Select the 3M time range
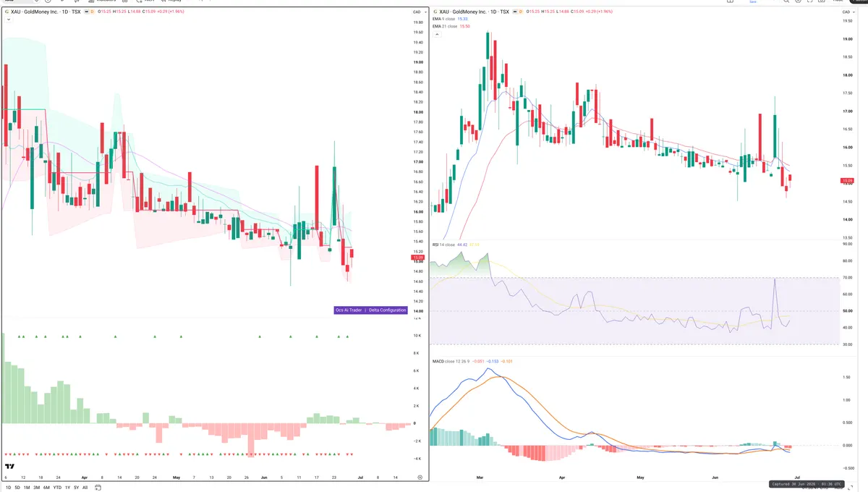 point(37,488)
